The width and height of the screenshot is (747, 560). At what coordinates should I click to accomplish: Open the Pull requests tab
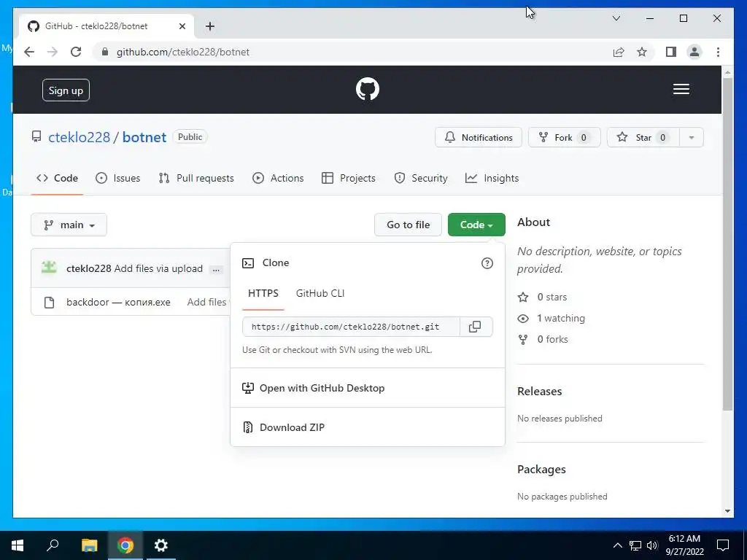196,178
